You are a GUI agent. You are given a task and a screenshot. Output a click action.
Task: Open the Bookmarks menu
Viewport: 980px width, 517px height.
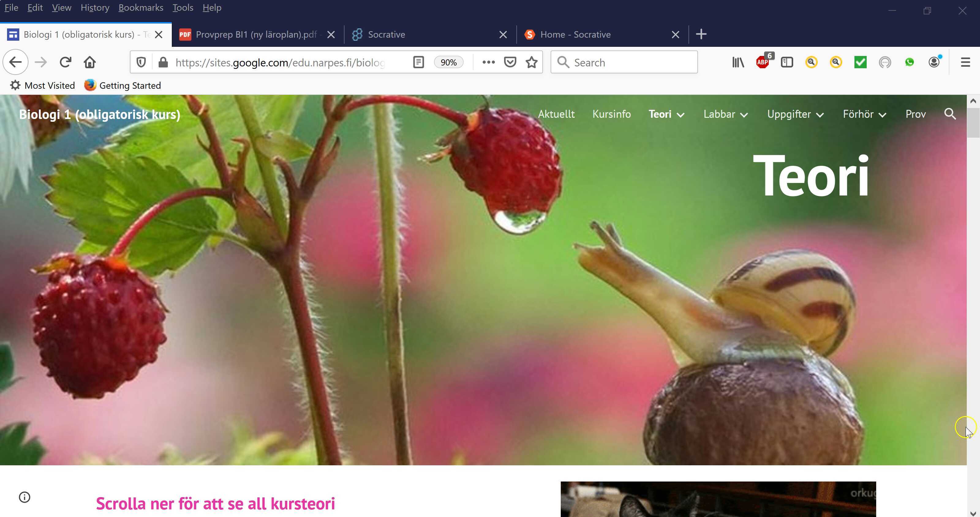pyautogui.click(x=141, y=8)
